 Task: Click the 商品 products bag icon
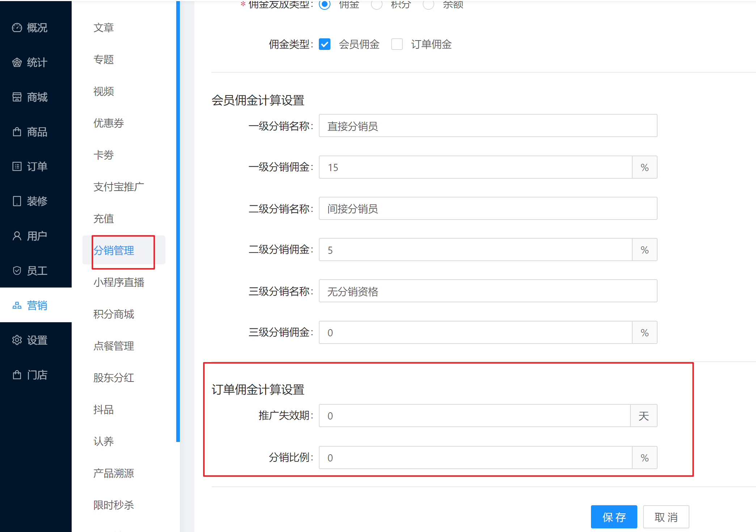pyautogui.click(x=17, y=132)
